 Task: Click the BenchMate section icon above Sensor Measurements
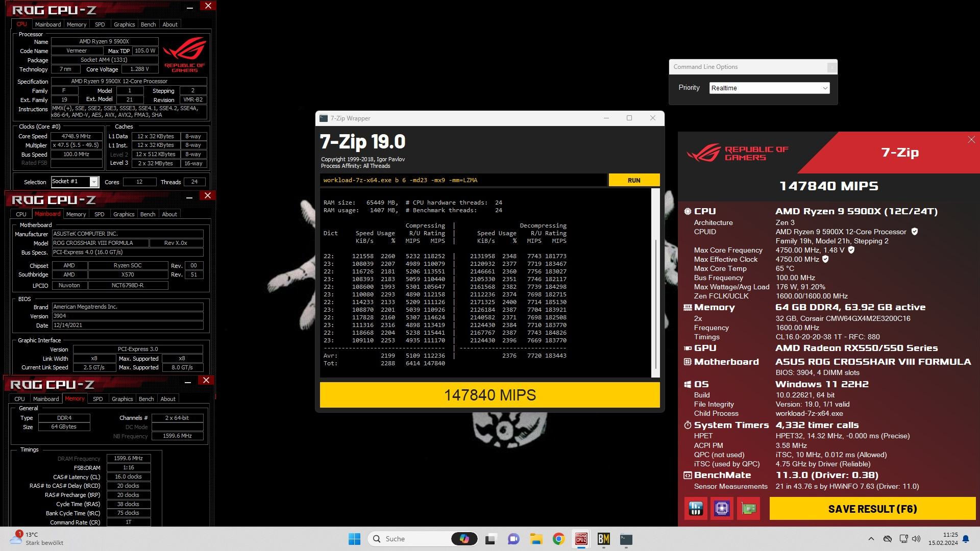688,475
